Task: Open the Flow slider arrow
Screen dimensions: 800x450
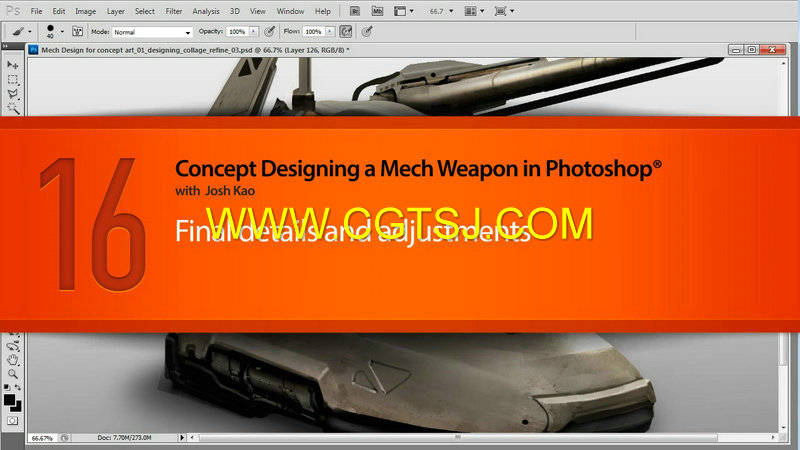Action: coord(330,32)
